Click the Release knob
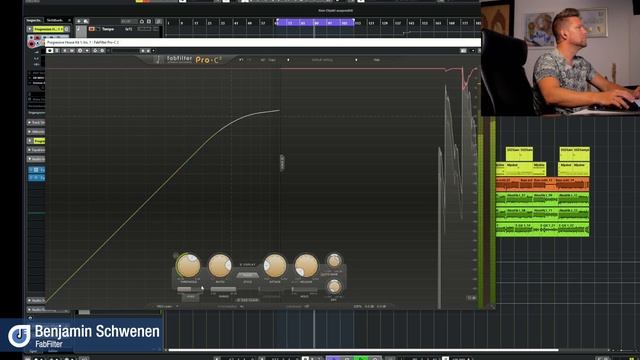The height and width of the screenshot is (360, 640). click(x=306, y=266)
